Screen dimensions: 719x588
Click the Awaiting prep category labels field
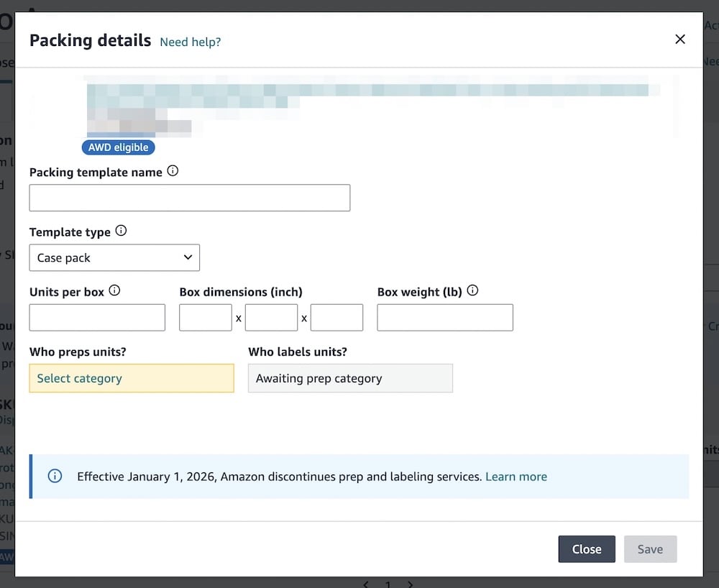point(350,378)
